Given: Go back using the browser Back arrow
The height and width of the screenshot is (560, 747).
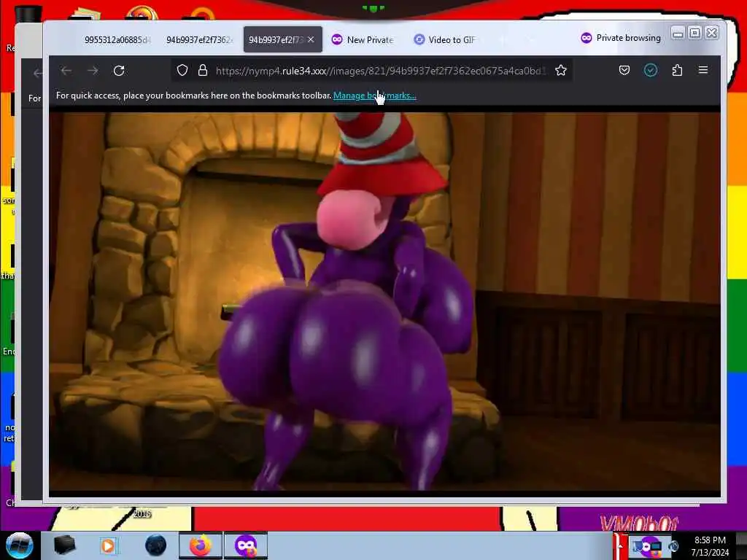Looking at the screenshot, I should (66, 71).
